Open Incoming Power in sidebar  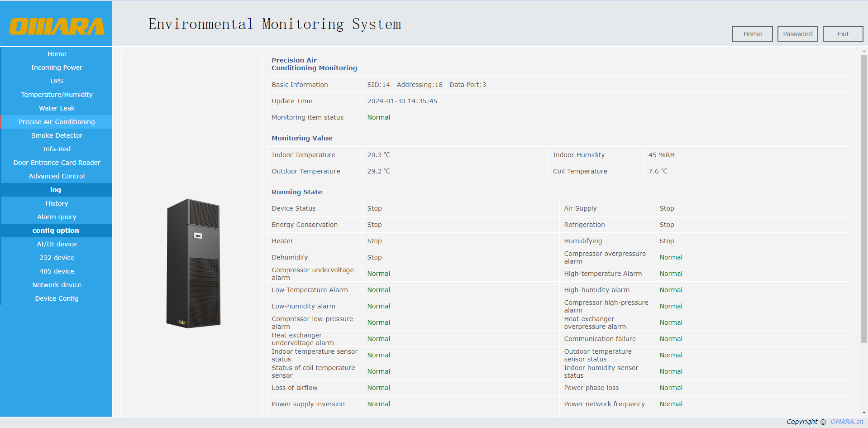[x=57, y=67]
